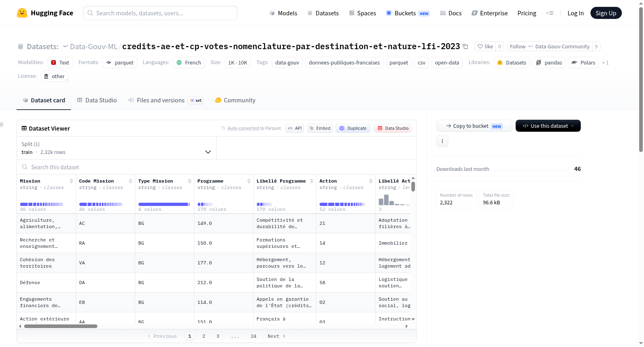The image size is (644, 347).
Task: Copy dataset name with copy icon
Action: coord(465,46)
